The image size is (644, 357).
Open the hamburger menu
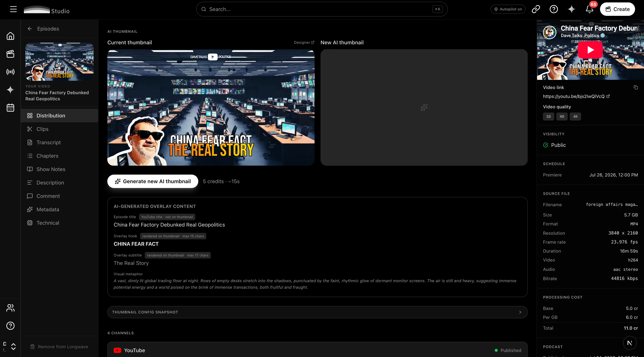coord(13,9)
